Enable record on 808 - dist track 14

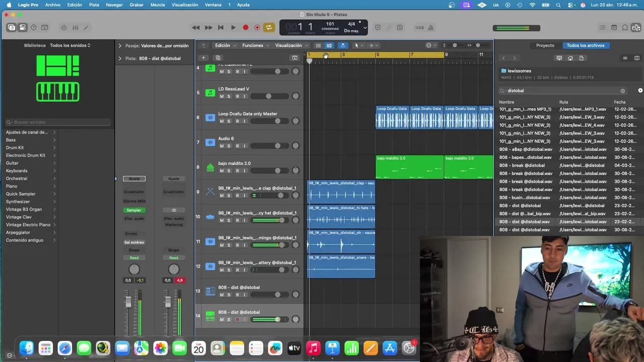click(237, 319)
